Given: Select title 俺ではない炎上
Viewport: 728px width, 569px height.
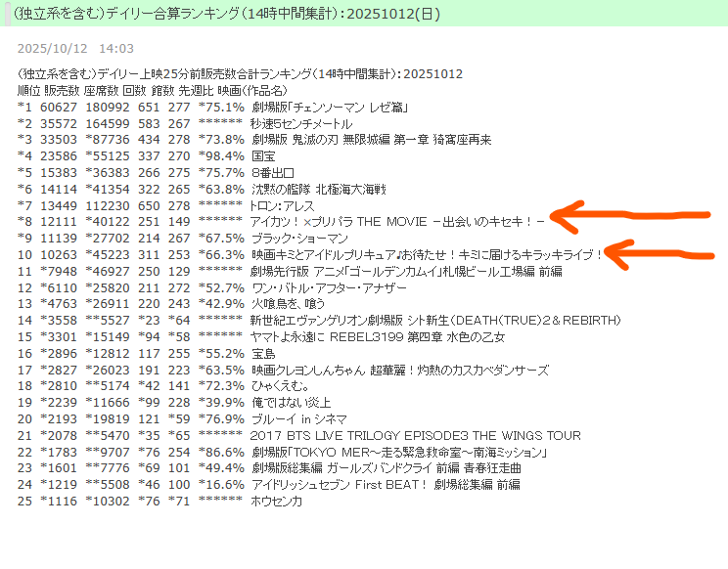Looking at the screenshot, I should [292, 403].
